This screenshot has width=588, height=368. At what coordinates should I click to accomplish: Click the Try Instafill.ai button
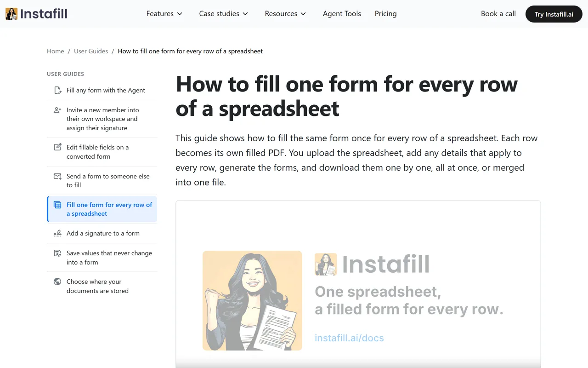point(554,14)
